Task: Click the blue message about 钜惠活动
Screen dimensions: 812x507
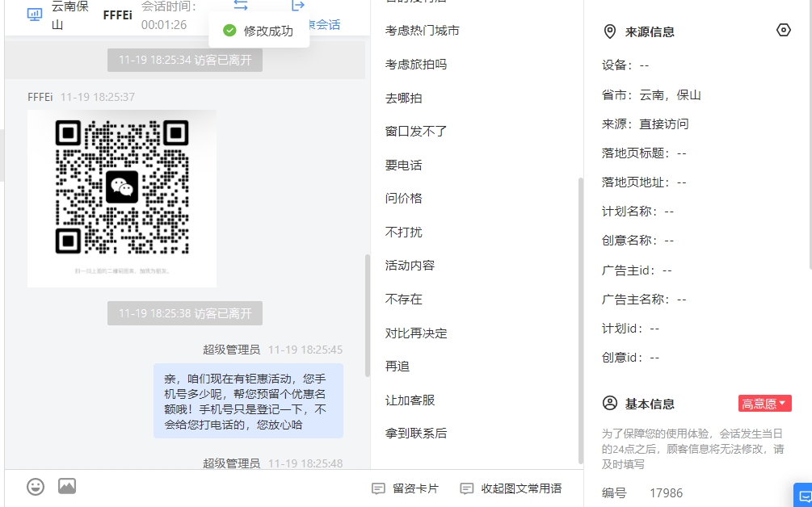Action: click(x=248, y=401)
